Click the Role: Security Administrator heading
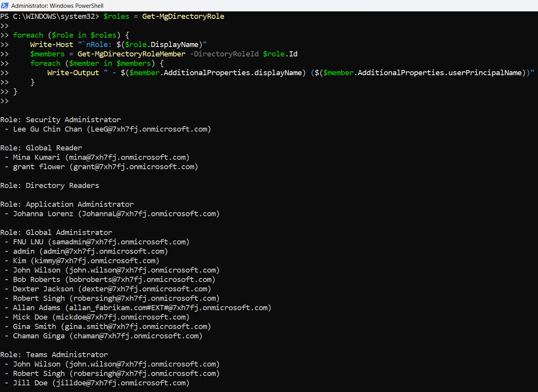Image resolution: width=538 pixels, height=392 pixels. coord(60,120)
